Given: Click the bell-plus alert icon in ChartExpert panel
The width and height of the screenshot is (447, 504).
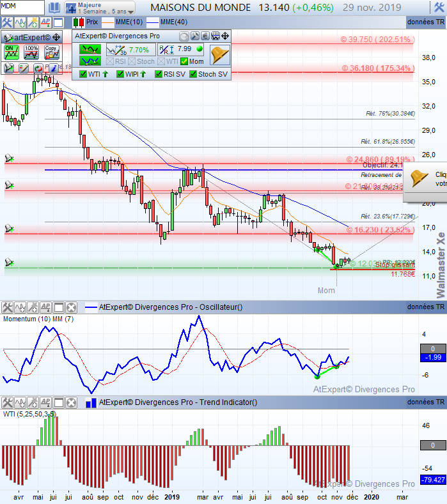Looking at the screenshot, I should pyautogui.click(x=10, y=68).
